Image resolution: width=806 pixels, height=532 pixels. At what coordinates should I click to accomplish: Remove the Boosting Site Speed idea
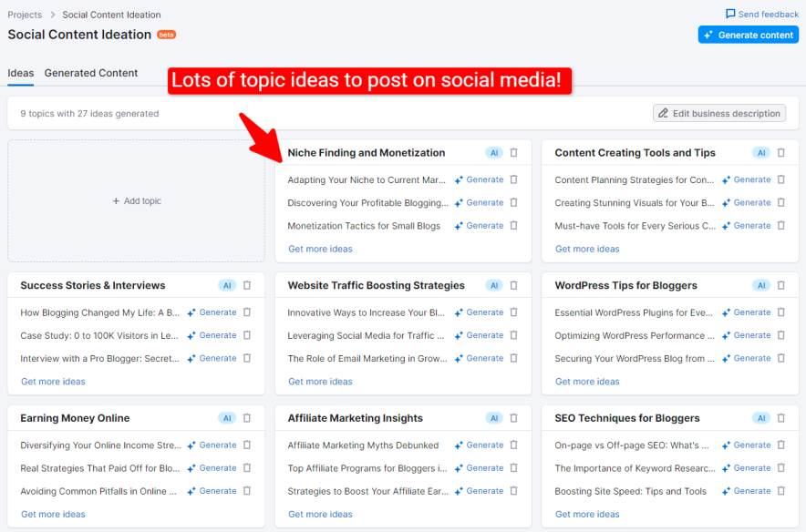(x=780, y=491)
